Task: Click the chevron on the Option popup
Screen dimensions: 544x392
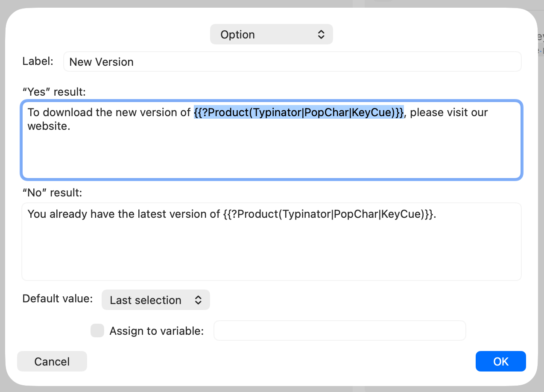Action: (321, 34)
